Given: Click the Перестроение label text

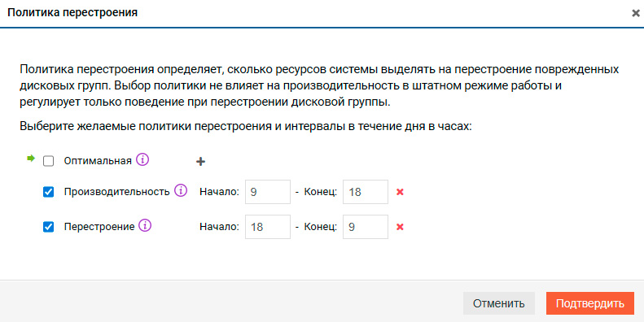Looking at the screenshot, I should point(99,227).
